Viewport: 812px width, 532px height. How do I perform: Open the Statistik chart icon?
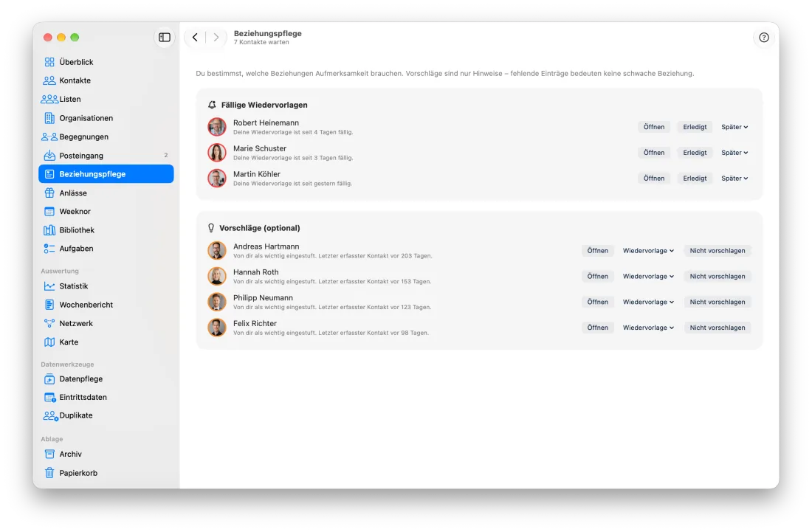[x=49, y=286]
